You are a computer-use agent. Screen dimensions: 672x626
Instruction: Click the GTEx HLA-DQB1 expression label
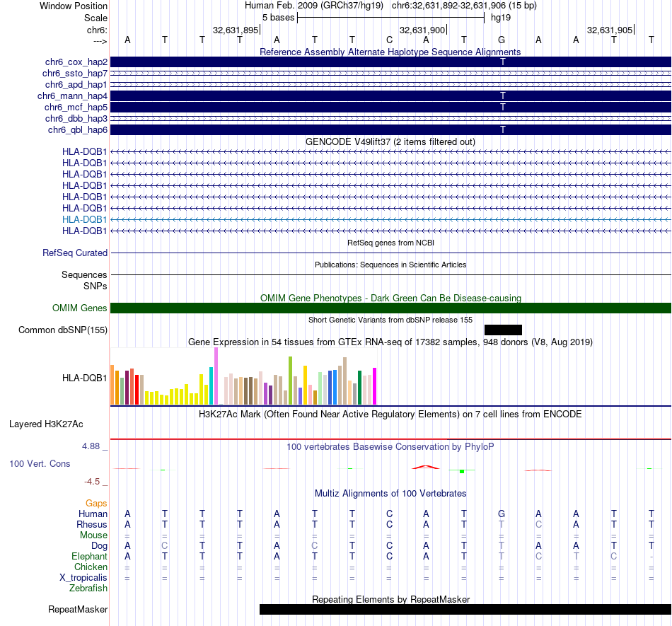84,378
